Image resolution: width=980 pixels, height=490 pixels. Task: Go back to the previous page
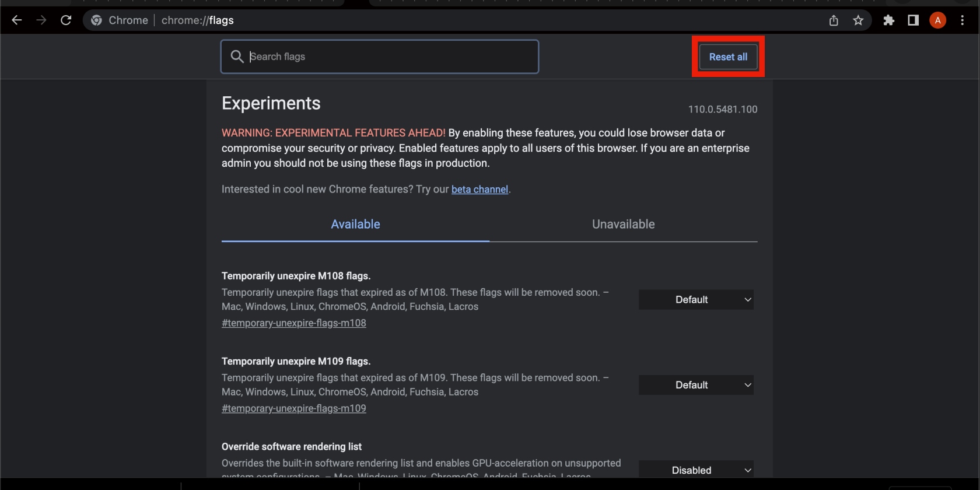coord(16,20)
